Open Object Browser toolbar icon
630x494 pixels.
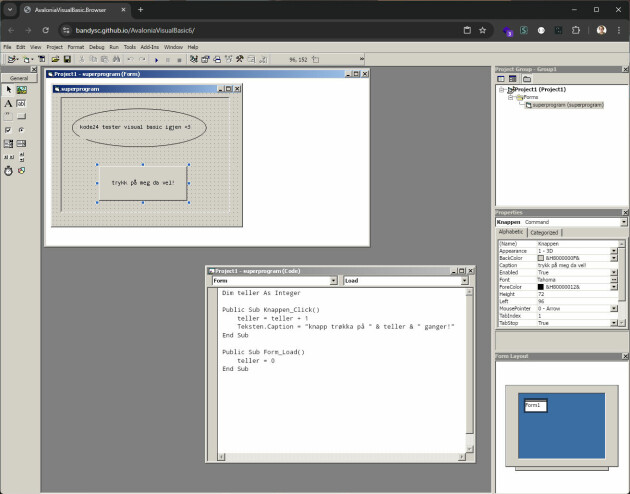coord(229,59)
